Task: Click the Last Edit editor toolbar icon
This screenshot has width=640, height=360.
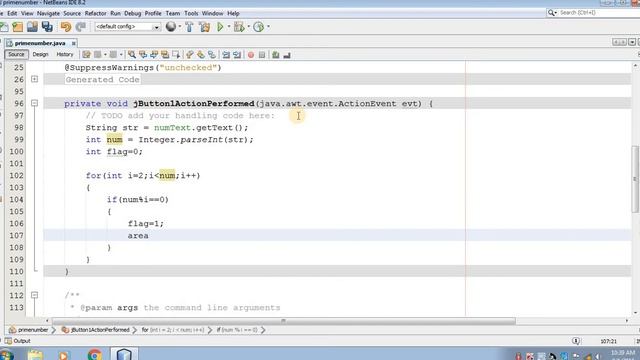Action: 86,55
